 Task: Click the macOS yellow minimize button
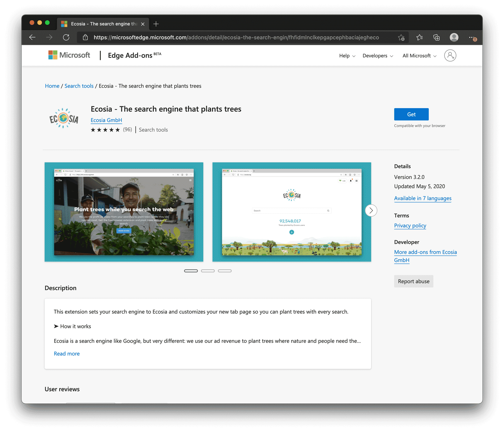39,23
